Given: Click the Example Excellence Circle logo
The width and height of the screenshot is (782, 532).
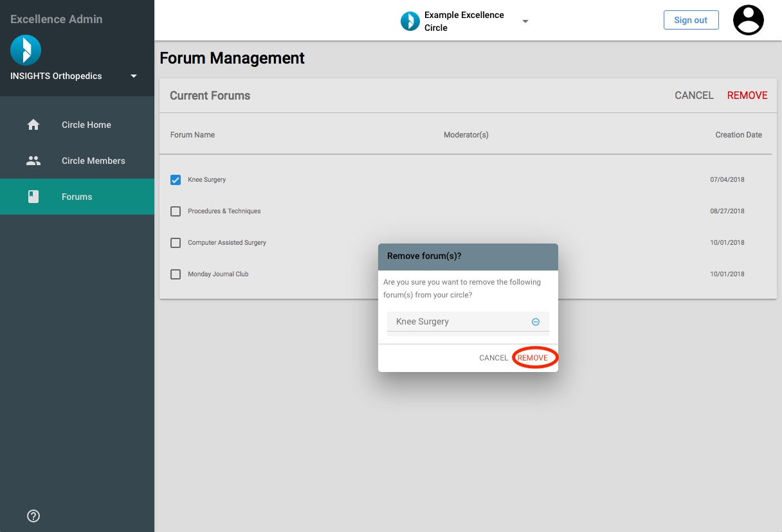Looking at the screenshot, I should (410, 21).
